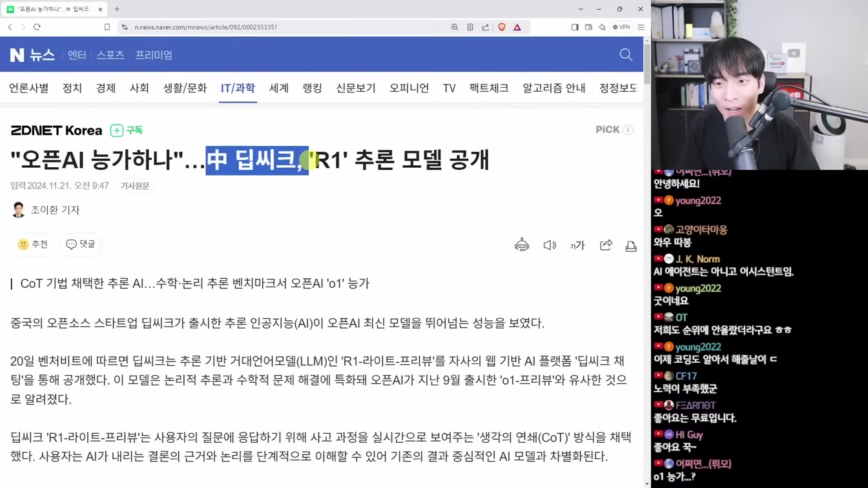Image resolution: width=868 pixels, height=488 pixels.
Task: Click the zoom magnifier in address bar
Action: [455, 27]
